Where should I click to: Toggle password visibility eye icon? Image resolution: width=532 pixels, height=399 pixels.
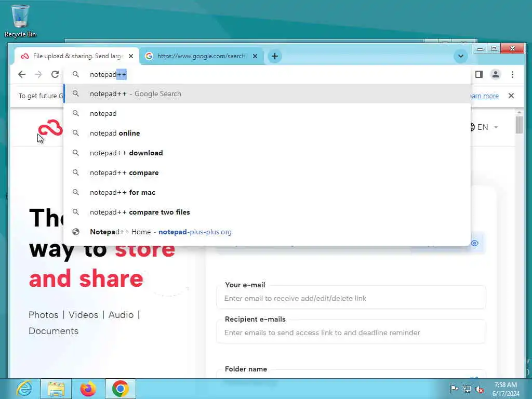[475, 243]
